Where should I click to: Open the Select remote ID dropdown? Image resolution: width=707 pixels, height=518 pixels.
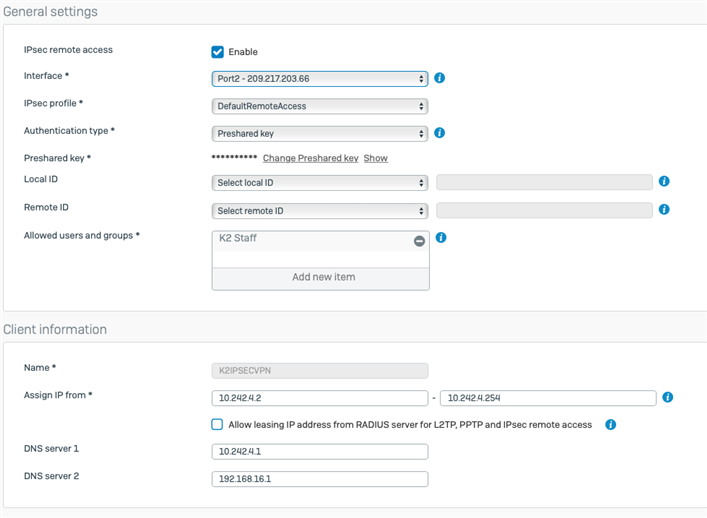(x=320, y=211)
